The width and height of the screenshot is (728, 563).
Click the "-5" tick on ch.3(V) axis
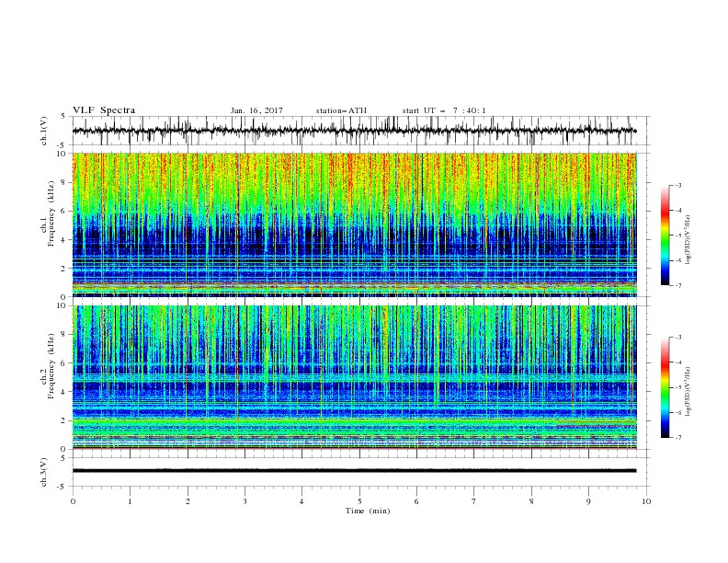tap(62, 487)
